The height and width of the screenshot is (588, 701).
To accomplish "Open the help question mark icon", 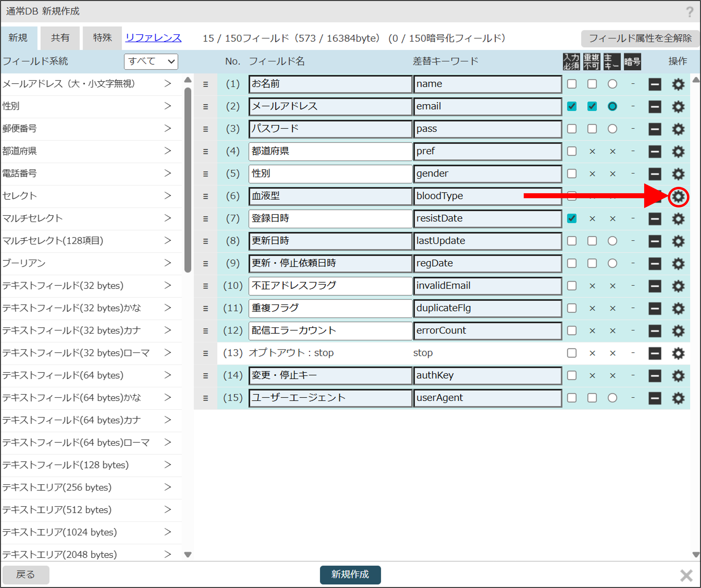I will [x=690, y=12].
